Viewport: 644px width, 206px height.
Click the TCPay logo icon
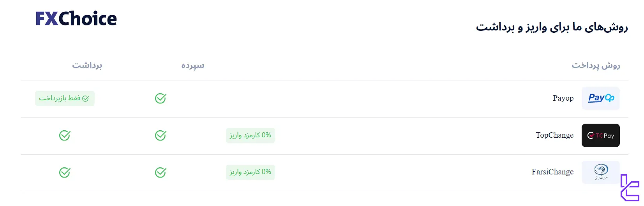pyautogui.click(x=600, y=135)
